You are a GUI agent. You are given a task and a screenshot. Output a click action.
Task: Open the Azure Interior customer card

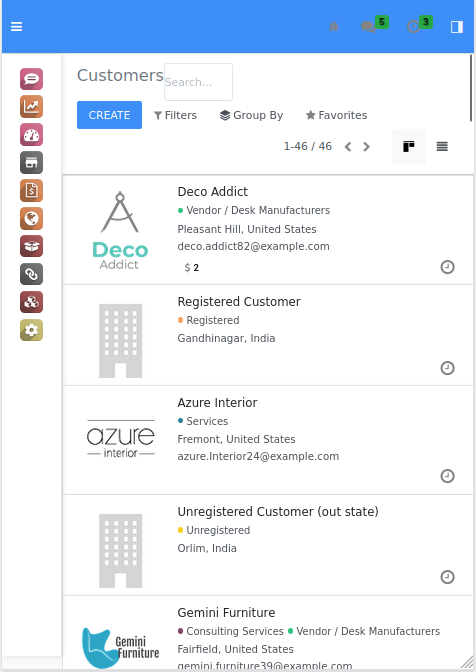click(268, 440)
